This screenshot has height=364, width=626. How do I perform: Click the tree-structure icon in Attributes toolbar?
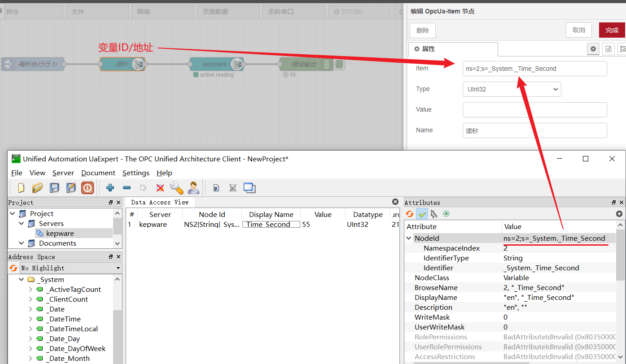[434, 214]
